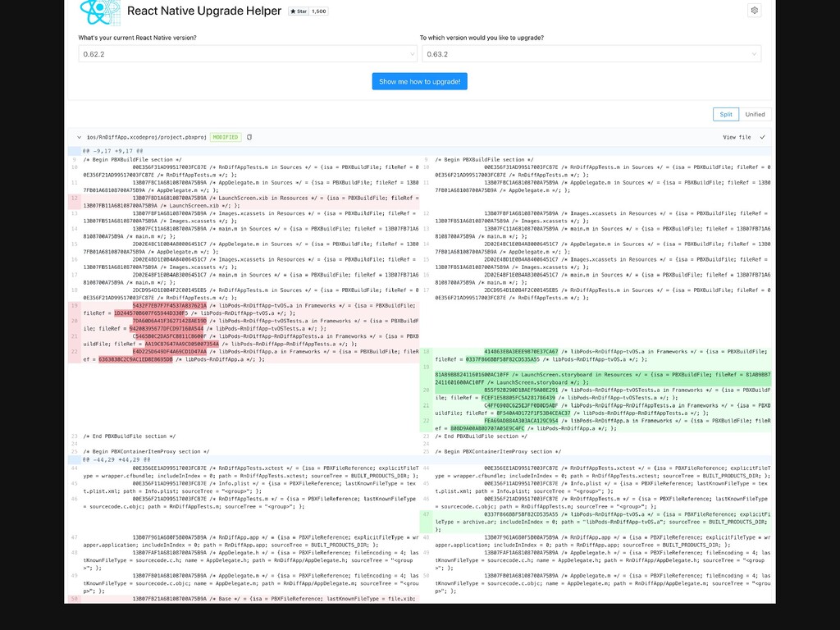Click the GitHub Star button
This screenshot has width=840, height=630.
299,11
